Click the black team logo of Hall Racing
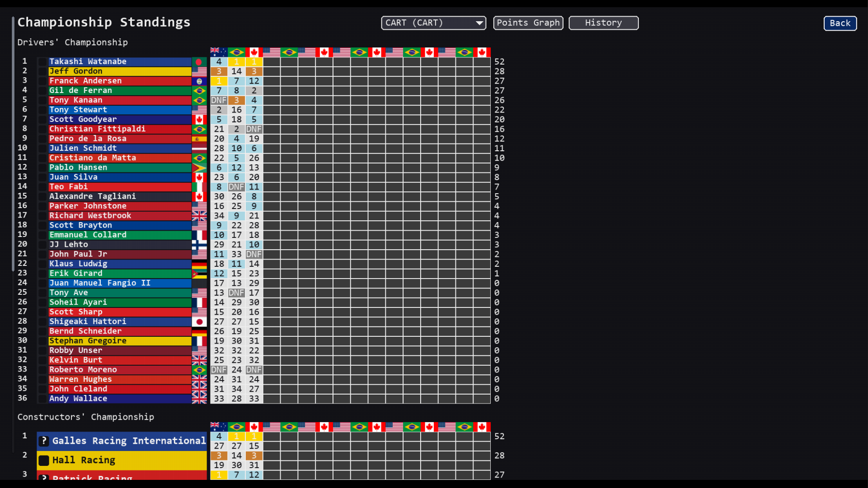Image resolution: width=868 pixels, height=488 pixels. click(44, 460)
